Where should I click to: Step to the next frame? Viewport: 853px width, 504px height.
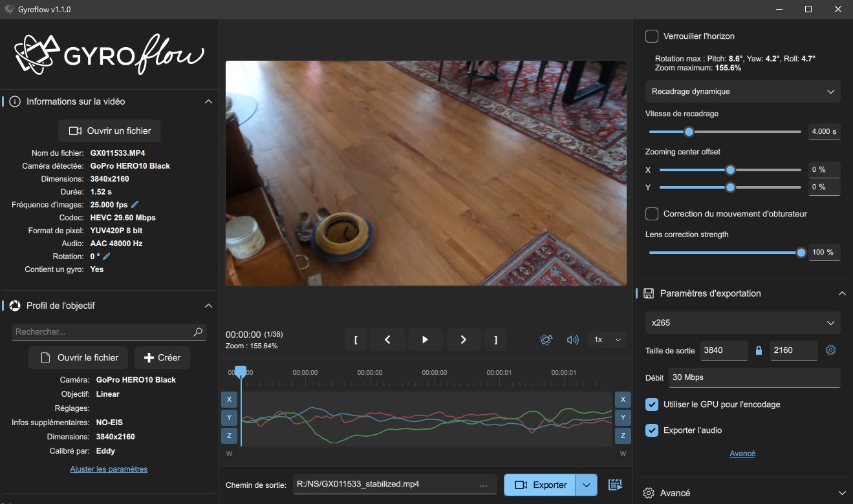pos(463,339)
